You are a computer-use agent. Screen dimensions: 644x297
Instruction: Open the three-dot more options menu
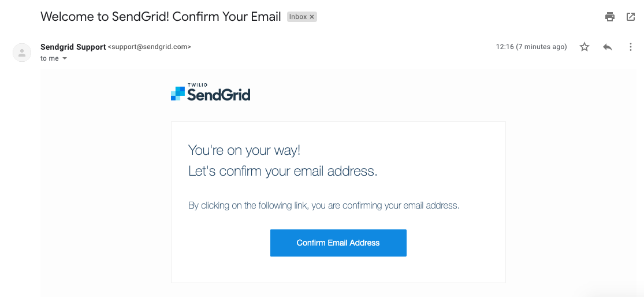(x=631, y=47)
